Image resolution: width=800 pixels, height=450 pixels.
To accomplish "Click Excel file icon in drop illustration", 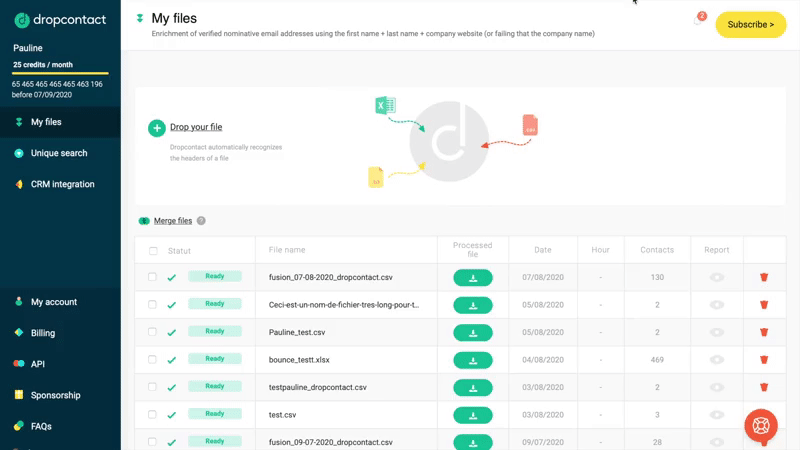I will tap(385, 105).
